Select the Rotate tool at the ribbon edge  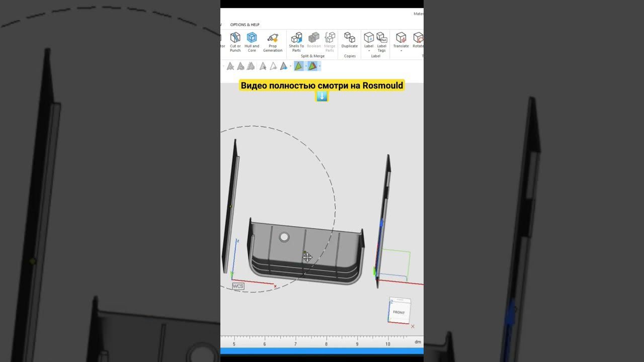(418, 40)
